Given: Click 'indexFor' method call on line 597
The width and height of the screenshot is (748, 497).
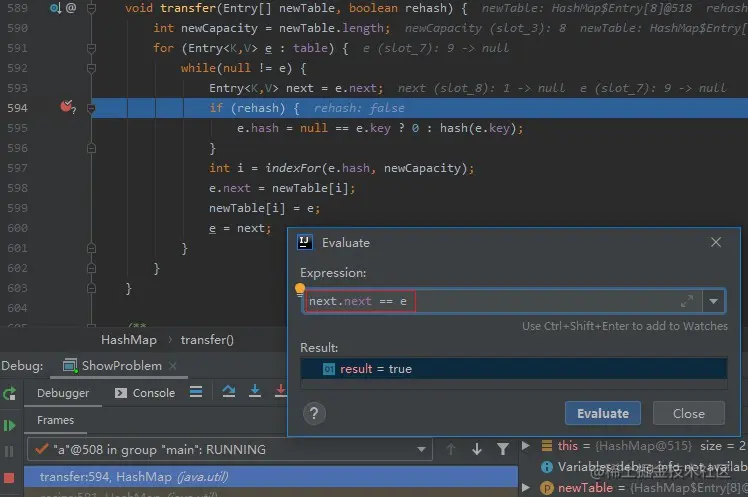Looking at the screenshot, I should 293,168.
